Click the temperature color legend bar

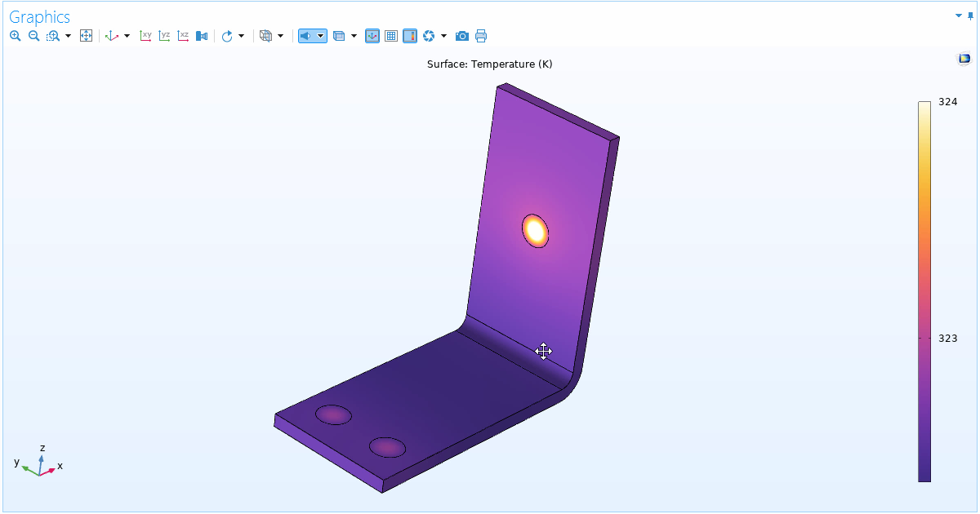(x=925, y=286)
